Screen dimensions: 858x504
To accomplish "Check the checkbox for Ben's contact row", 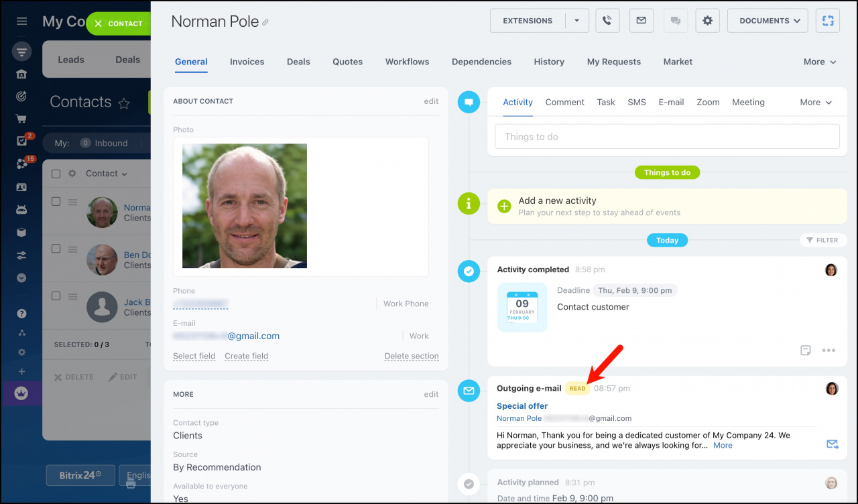I will [56, 249].
